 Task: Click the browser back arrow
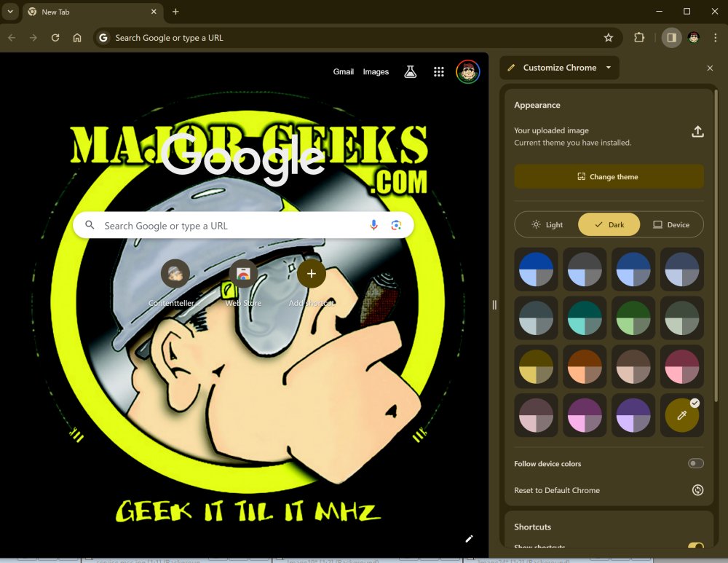pos(12,38)
